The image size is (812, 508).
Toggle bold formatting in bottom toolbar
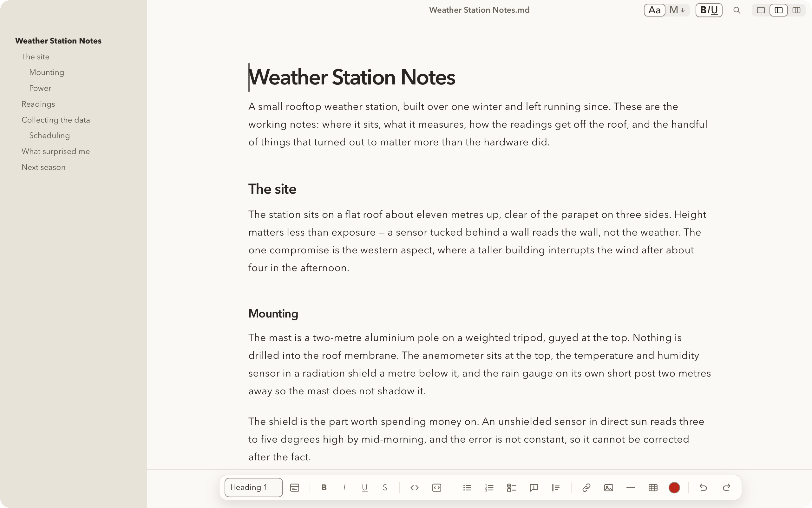(x=324, y=487)
